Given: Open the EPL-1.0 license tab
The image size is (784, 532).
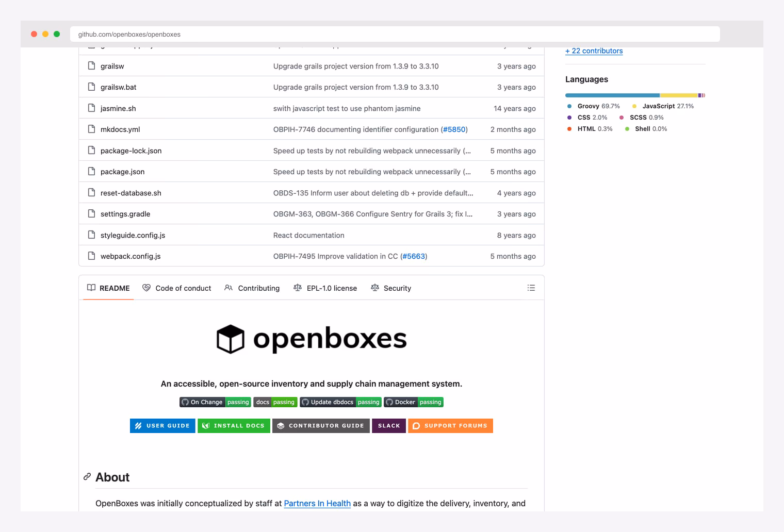Looking at the screenshot, I should click(x=325, y=288).
